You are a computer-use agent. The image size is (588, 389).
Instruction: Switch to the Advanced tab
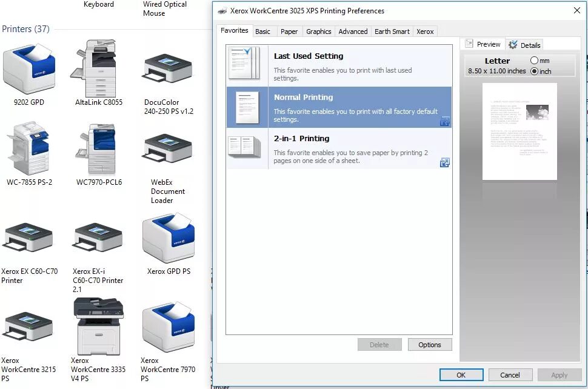click(353, 32)
